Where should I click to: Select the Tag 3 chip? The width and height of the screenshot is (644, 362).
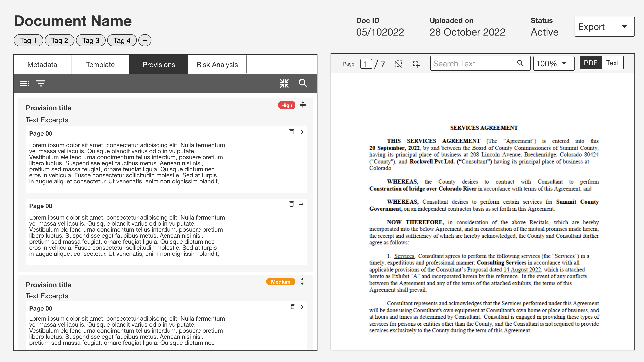(91, 40)
